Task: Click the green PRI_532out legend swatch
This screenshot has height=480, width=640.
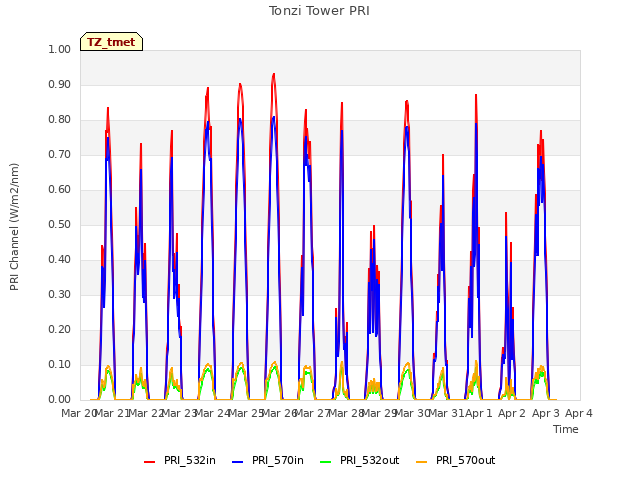Action: point(325,462)
